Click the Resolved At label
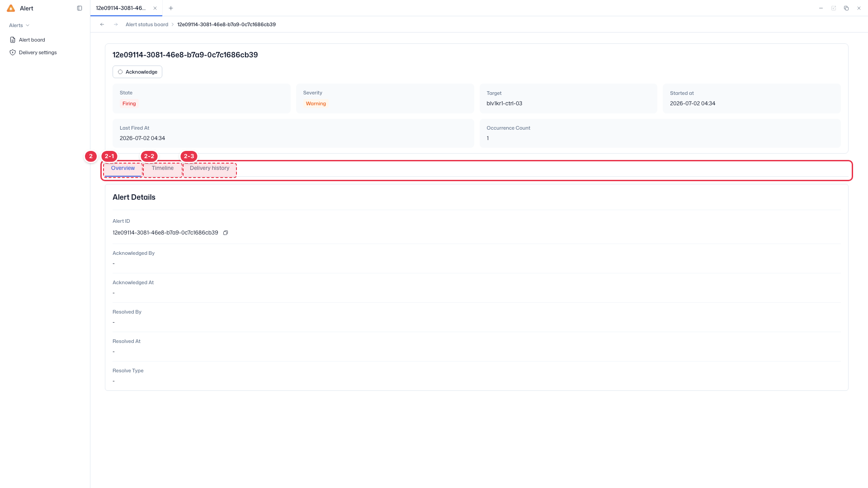Screen dimensions: 868x488 click(127, 341)
